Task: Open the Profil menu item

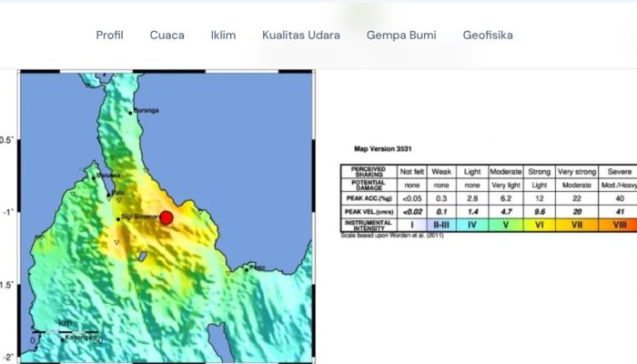Action: pos(110,35)
